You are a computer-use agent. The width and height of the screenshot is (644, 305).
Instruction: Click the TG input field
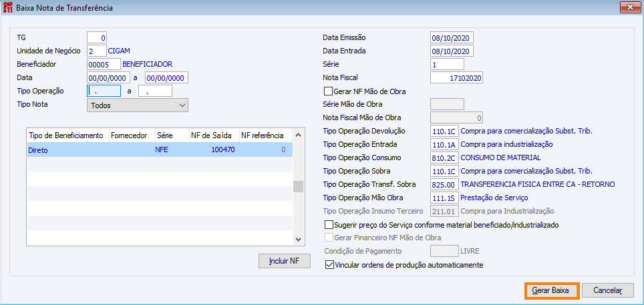97,38
